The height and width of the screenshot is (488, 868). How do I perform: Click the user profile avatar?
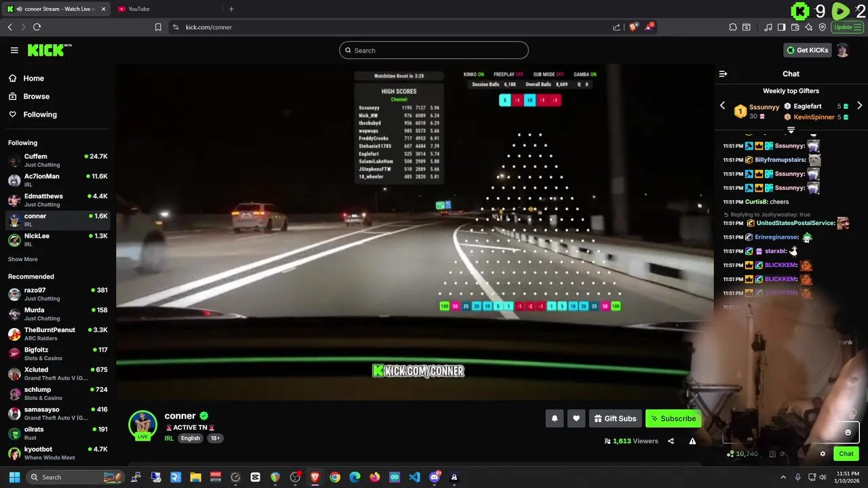(842, 50)
